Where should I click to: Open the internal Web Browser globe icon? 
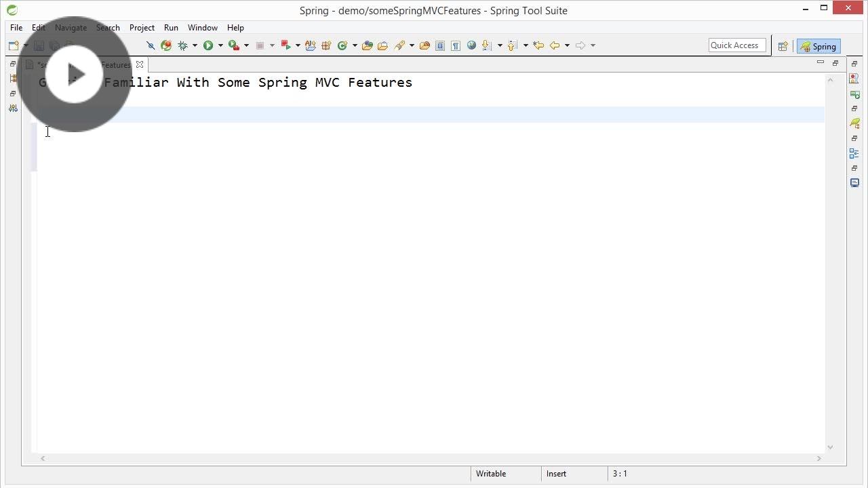point(471,45)
